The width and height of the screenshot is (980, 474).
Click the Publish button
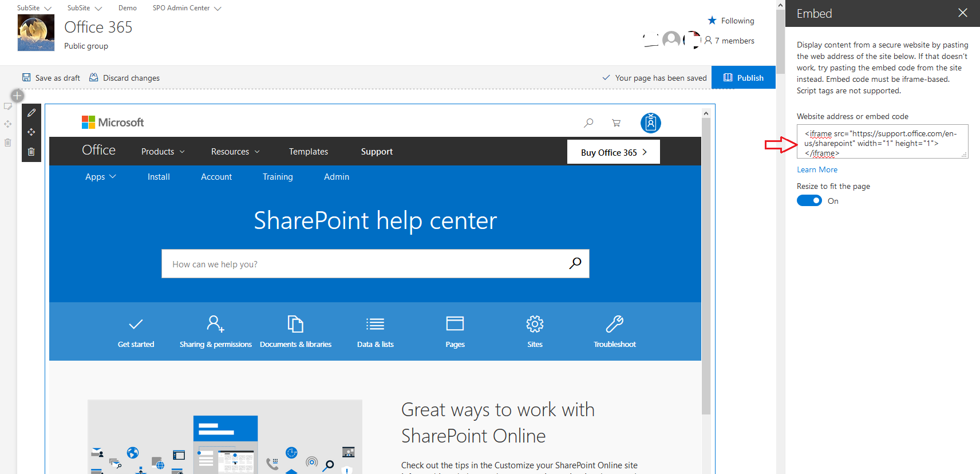[744, 77]
